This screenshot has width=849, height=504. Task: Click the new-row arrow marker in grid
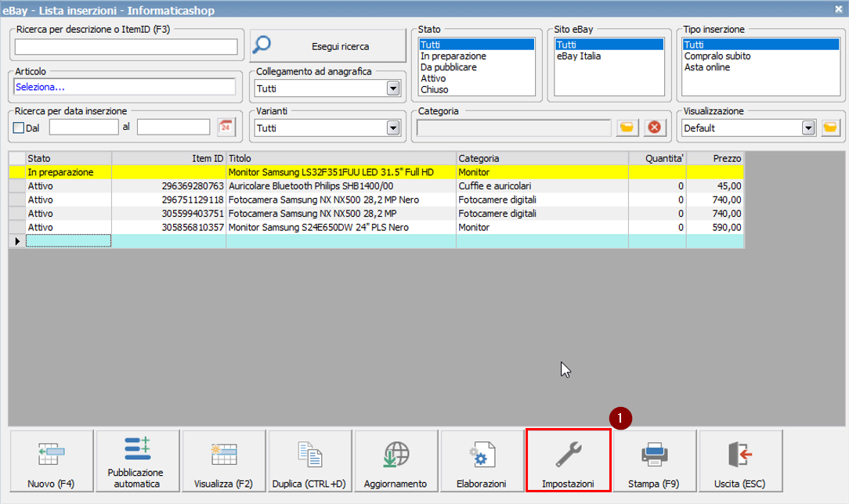coord(17,241)
